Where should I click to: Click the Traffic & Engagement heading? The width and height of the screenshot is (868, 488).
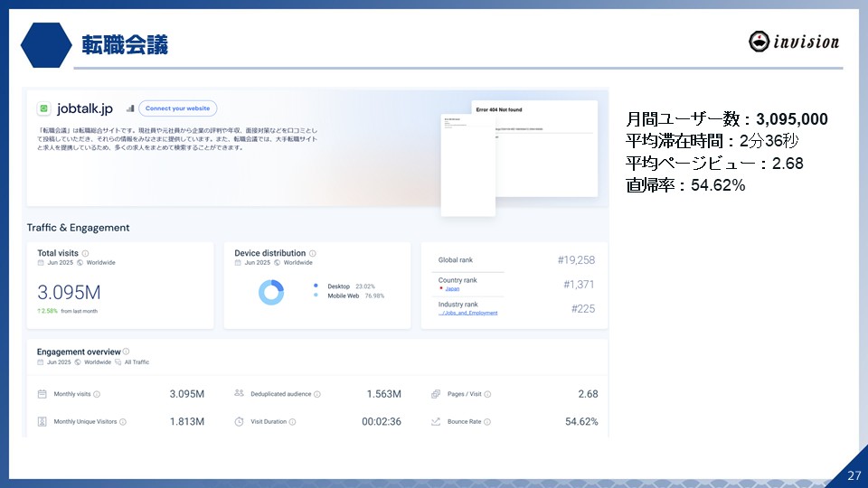click(x=78, y=228)
